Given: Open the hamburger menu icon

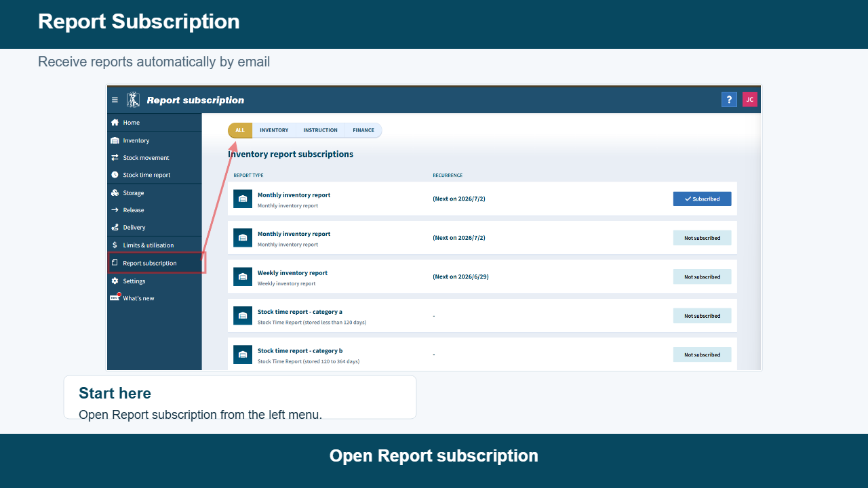Looking at the screenshot, I should click(115, 100).
